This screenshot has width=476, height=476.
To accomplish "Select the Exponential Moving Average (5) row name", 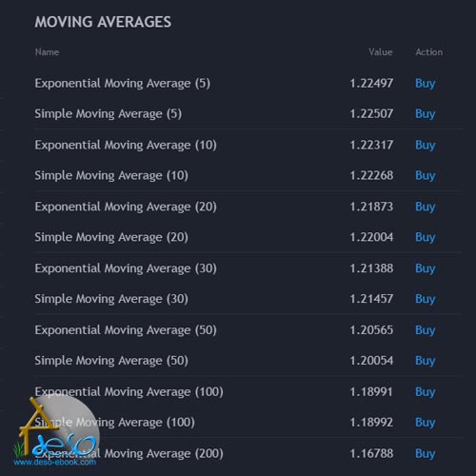I will 122,84.
